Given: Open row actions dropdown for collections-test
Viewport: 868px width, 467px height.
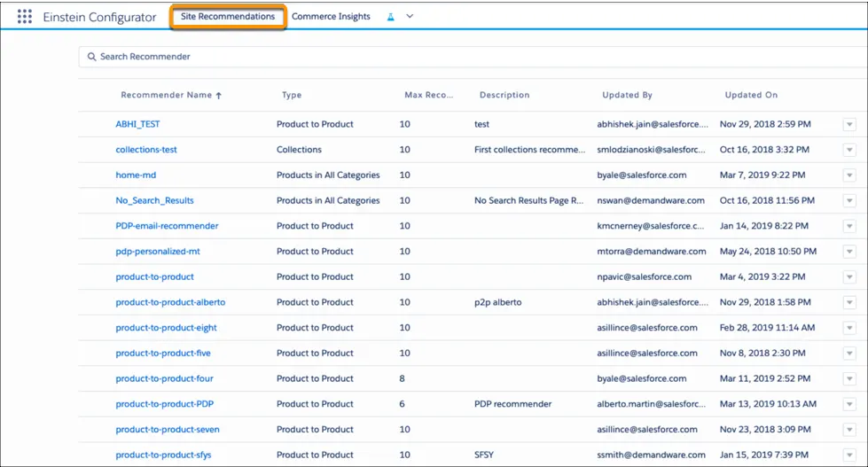Looking at the screenshot, I should tap(849, 150).
